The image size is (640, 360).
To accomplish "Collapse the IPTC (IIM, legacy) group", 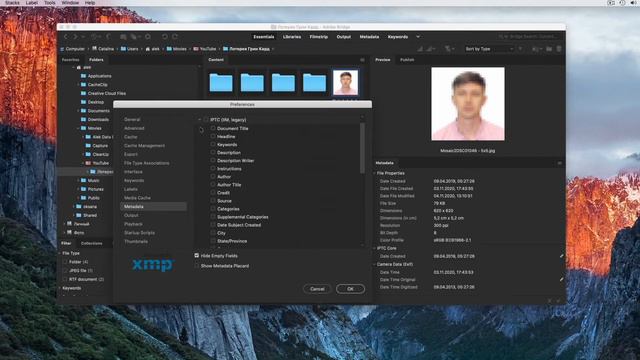I will tap(200, 120).
